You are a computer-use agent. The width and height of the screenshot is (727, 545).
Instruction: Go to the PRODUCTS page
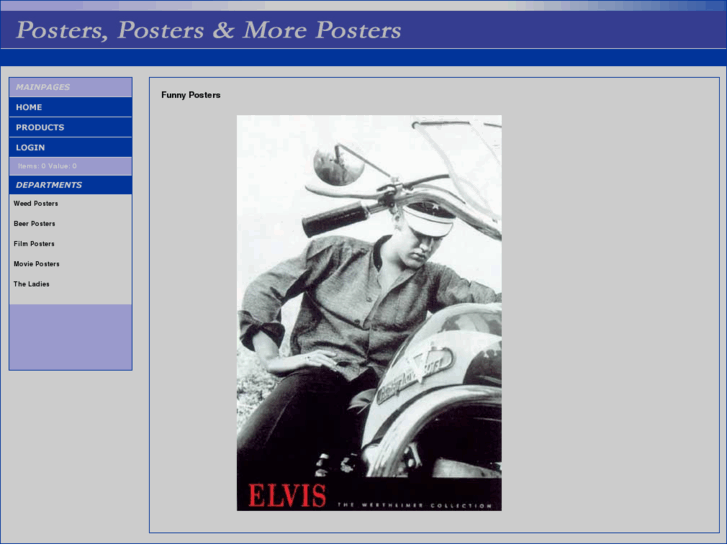click(70, 127)
